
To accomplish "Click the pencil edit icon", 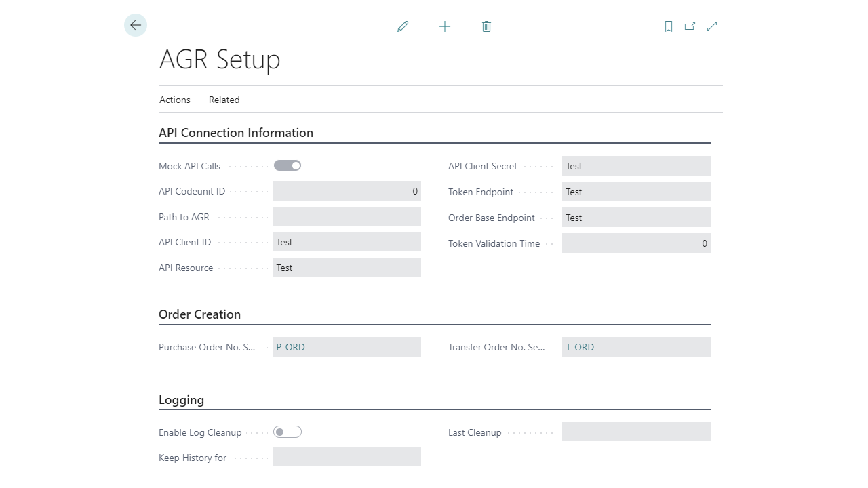I will [403, 26].
